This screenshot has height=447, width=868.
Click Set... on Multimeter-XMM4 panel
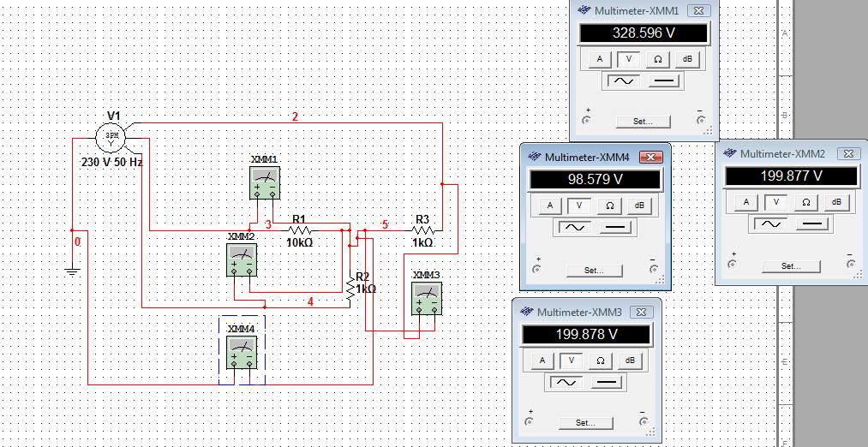point(593,270)
